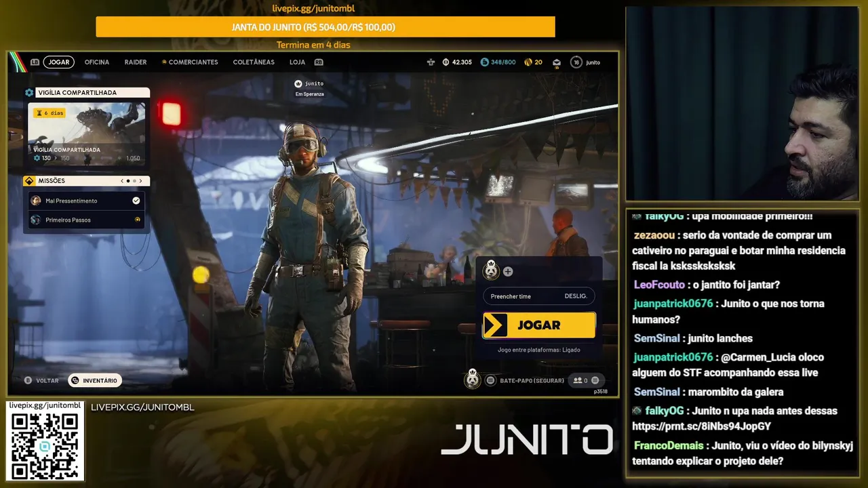Click the Em Speranza status text
Image resolution: width=868 pixels, height=488 pixels.
pos(310,94)
